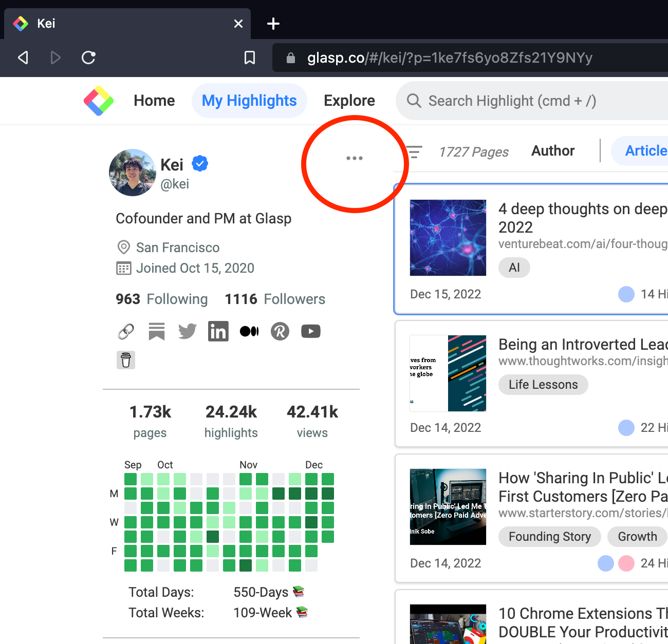Screen dimensions: 668x644
Task: Open Explore navigation item
Action: (x=349, y=101)
